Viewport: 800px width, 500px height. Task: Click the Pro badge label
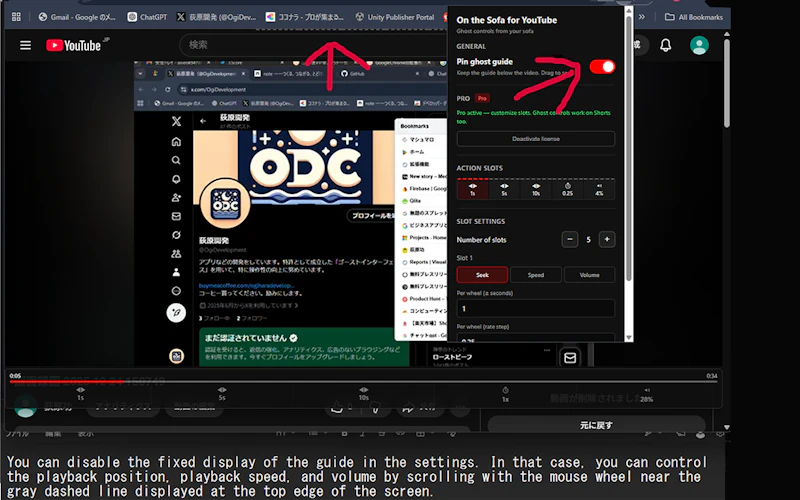click(x=482, y=98)
